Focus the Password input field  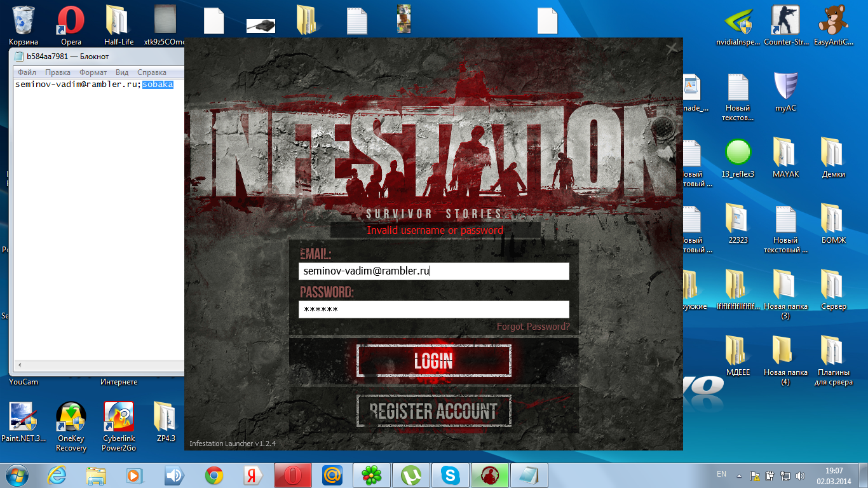434,309
